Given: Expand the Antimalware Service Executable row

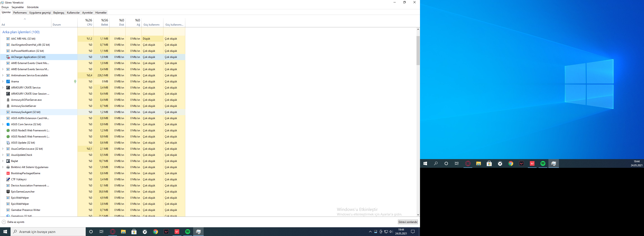Looking at the screenshot, I should (3, 75).
